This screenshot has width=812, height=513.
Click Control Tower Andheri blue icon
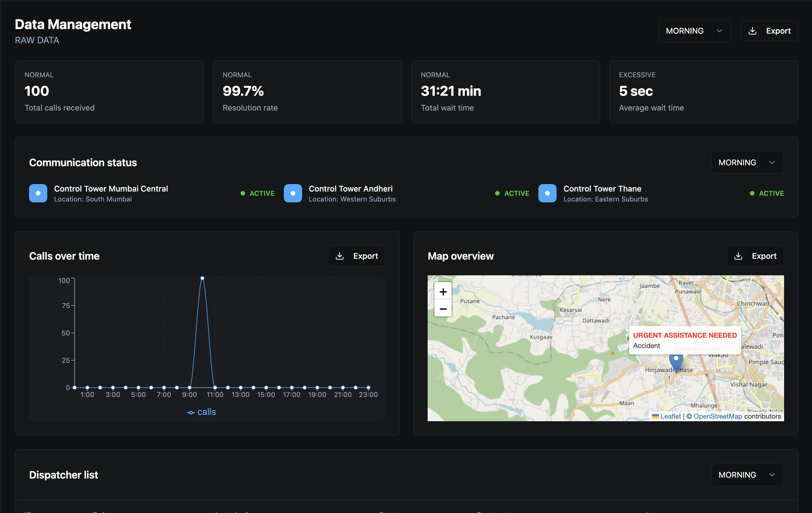tap(293, 193)
